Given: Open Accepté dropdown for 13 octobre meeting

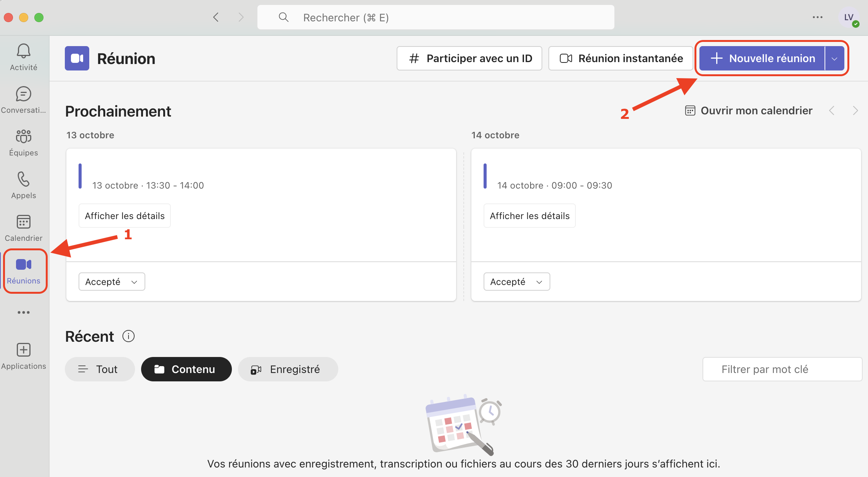Looking at the screenshot, I should pos(112,282).
